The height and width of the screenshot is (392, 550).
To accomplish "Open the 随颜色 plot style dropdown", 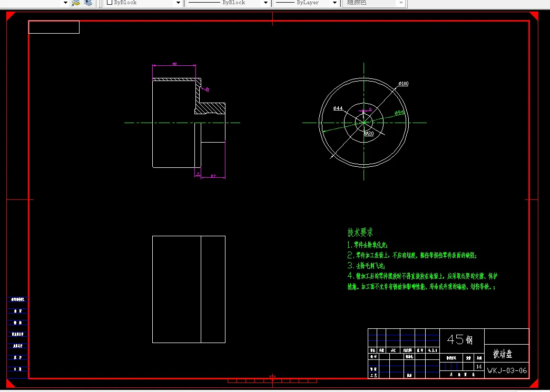I will pyautogui.click(x=401, y=3).
